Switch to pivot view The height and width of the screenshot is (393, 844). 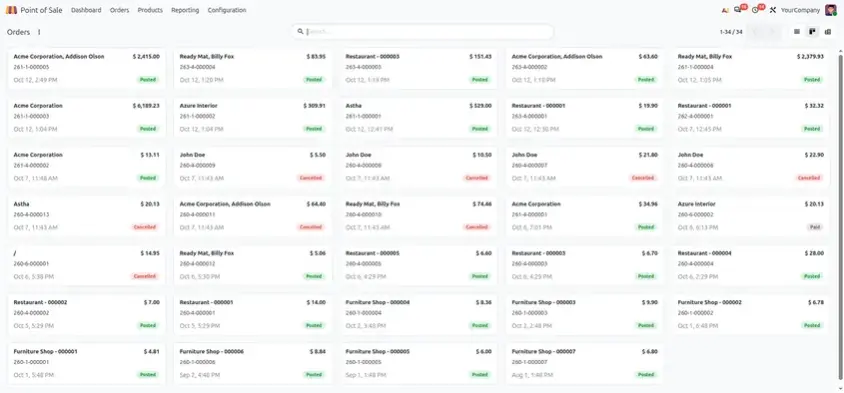tap(828, 32)
